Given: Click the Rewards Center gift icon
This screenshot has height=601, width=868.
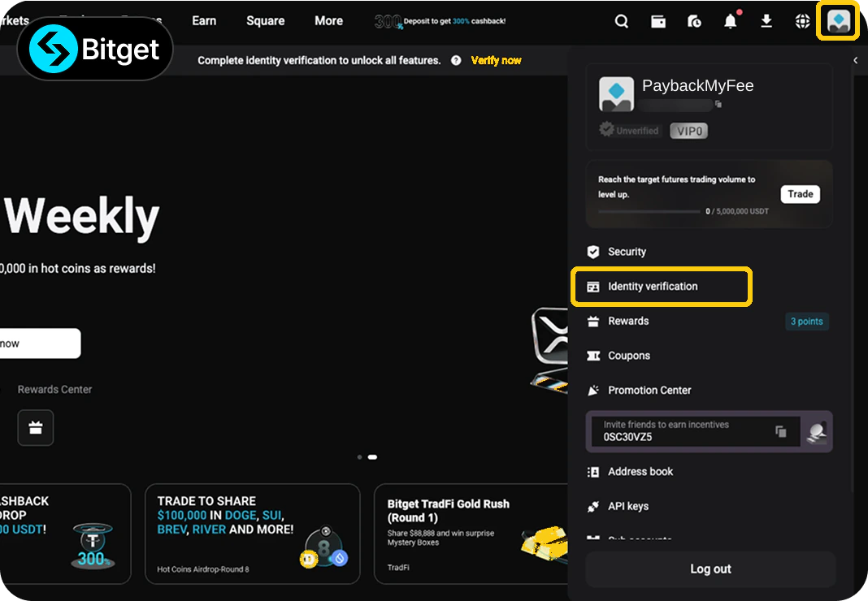Looking at the screenshot, I should tap(36, 427).
